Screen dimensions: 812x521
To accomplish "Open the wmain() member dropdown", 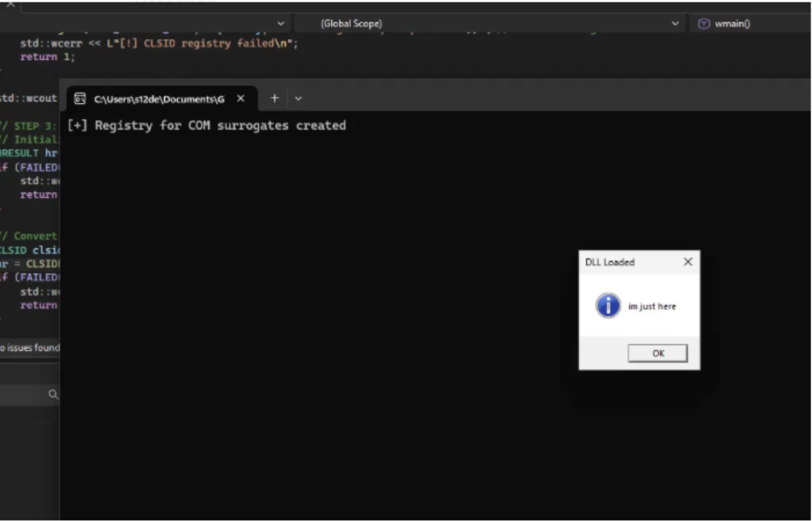I will (750, 24).
